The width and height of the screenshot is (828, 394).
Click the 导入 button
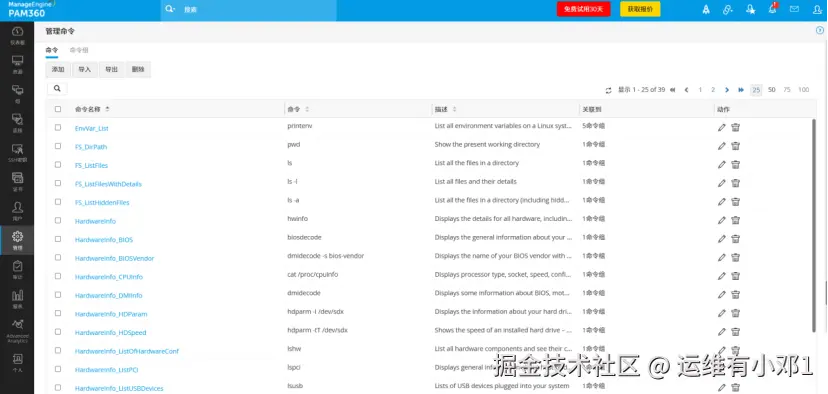[x=85, y=70]
